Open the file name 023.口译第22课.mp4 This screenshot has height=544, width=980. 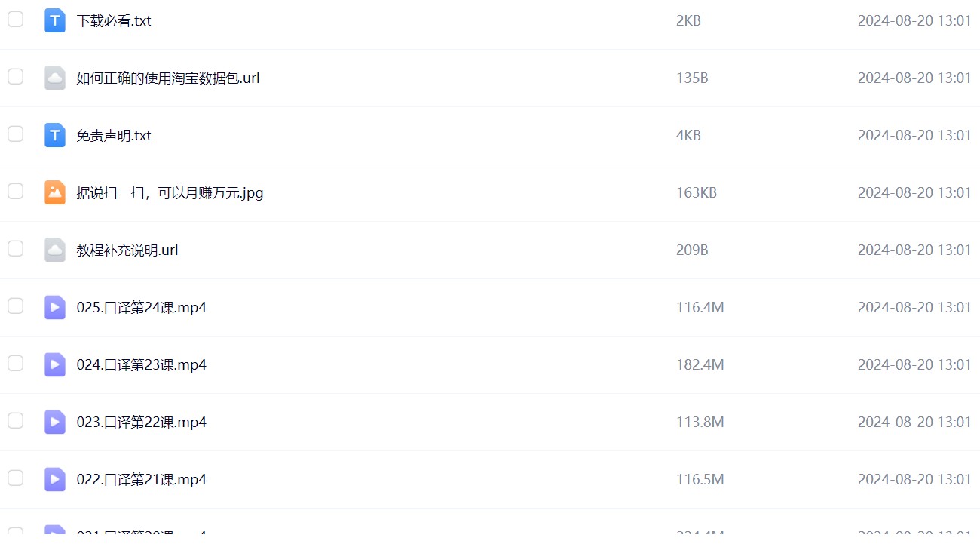(142, 423)
